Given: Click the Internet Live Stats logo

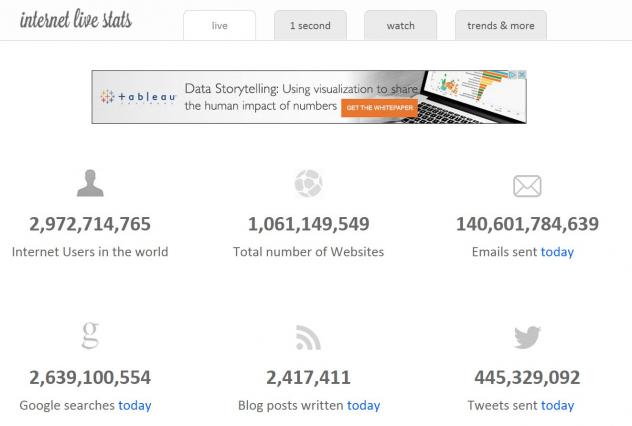Looking at the screenshot, I should [x=75, y=21].
